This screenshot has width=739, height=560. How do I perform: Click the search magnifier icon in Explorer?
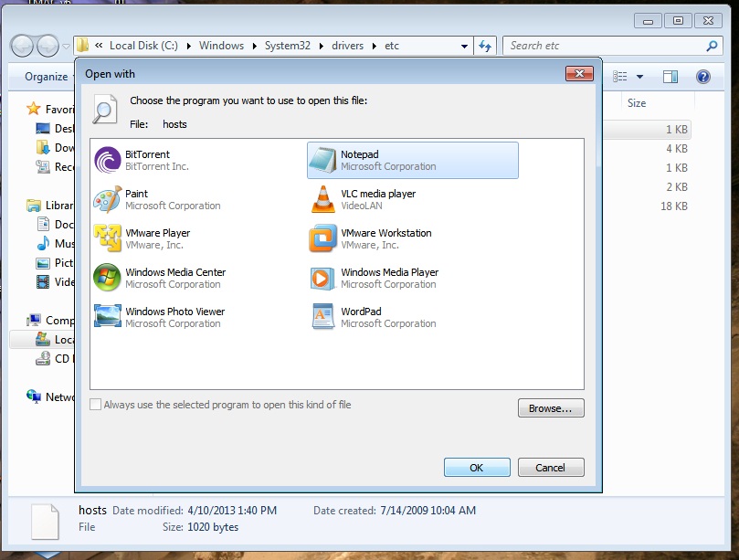pyautogui.click(x=712, y=46)
